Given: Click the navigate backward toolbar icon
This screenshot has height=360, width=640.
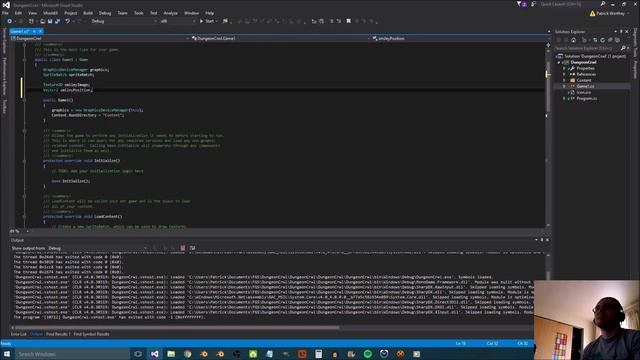Looking at the screenshot, I should (9, 21).
